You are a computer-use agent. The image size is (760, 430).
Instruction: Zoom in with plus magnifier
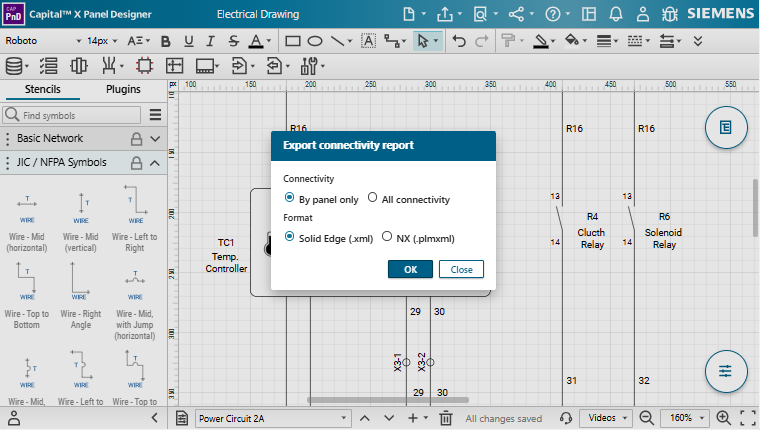click(x=723, y=418)
